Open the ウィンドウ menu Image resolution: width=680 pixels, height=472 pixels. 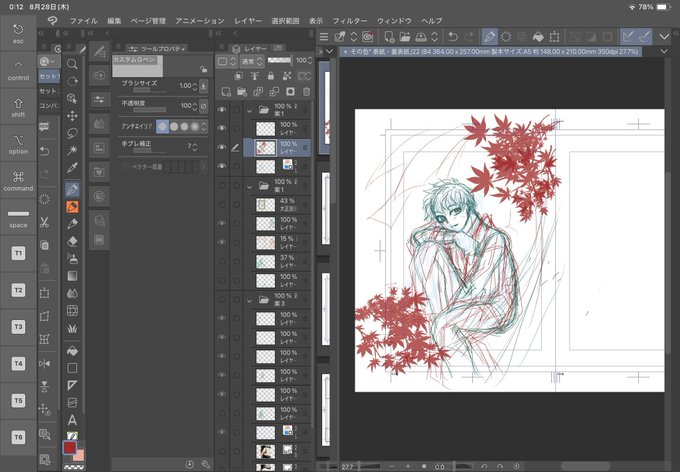[394, 21]
